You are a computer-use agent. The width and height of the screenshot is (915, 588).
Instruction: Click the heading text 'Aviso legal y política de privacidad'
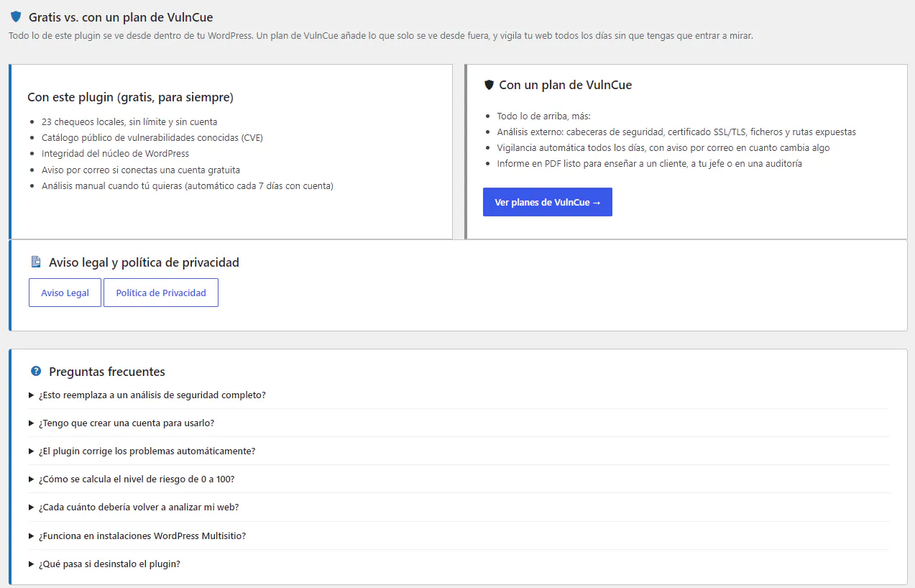coord(144,262)
